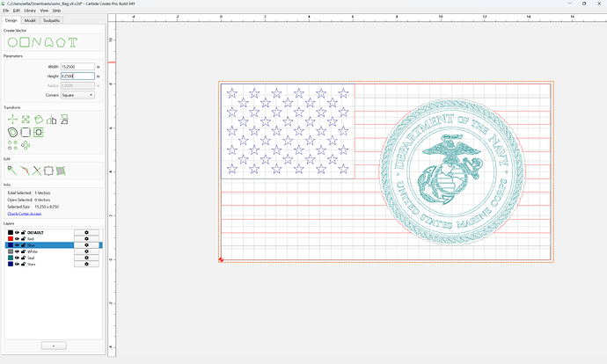Viewport: 607px width, 364px height.
Task: Open the Corners dropdown set to Square
Action: click(x=77, y=95)
